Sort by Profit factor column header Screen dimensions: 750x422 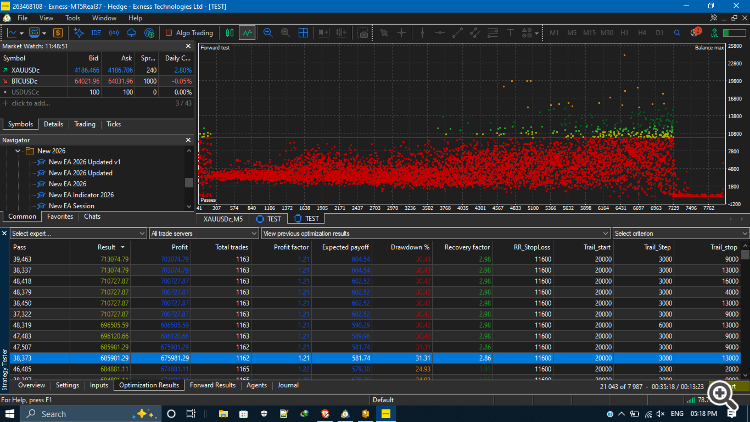pos(291,247)
